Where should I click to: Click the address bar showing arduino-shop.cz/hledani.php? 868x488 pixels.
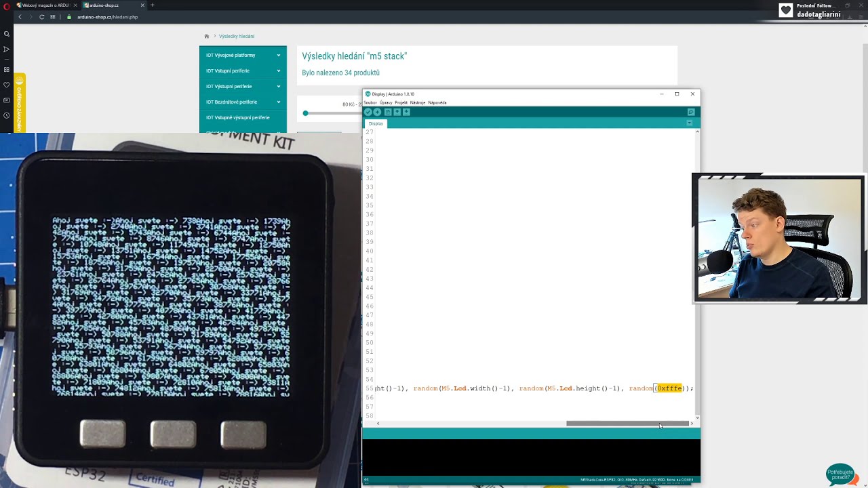pyautogui.click(x=108, y=17)
